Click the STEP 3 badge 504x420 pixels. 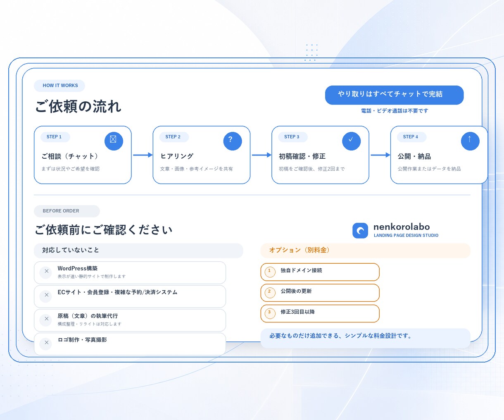coord(292,137)
